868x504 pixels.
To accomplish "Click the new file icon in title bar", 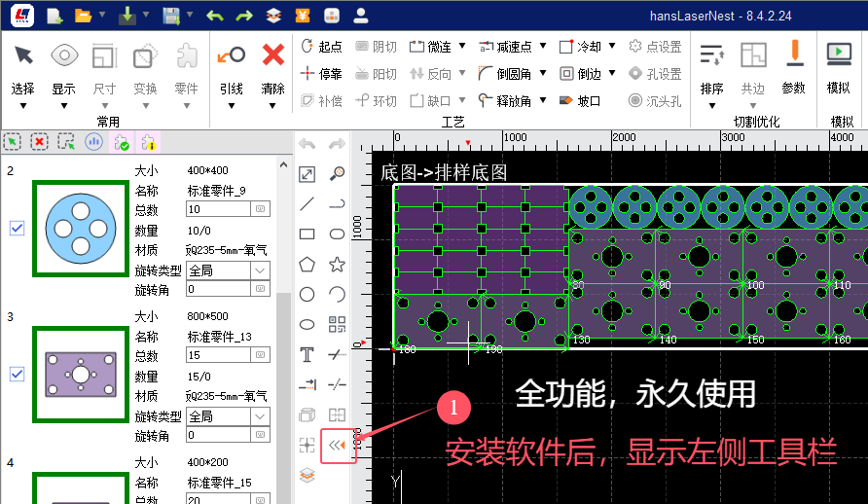I will point(54,16).
